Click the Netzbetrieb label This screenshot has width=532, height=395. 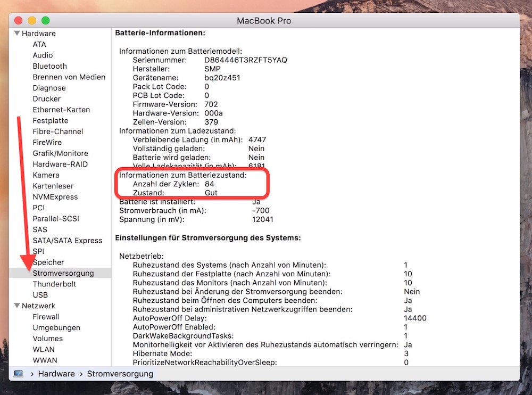click(x=142, y=256)
